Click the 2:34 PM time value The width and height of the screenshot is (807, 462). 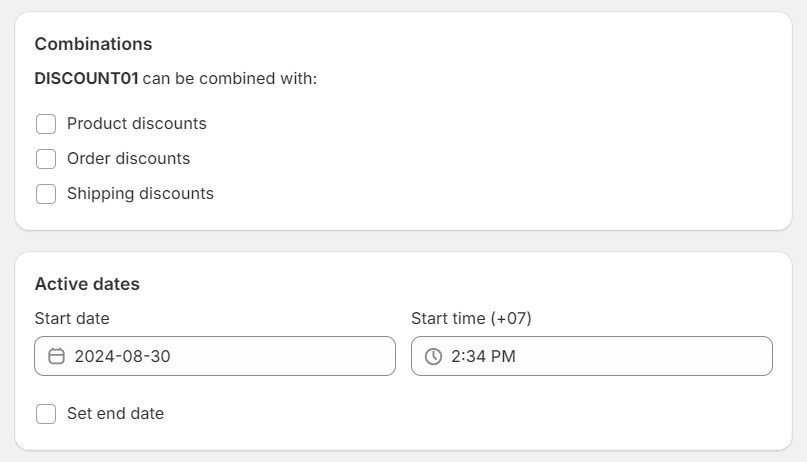483,356
